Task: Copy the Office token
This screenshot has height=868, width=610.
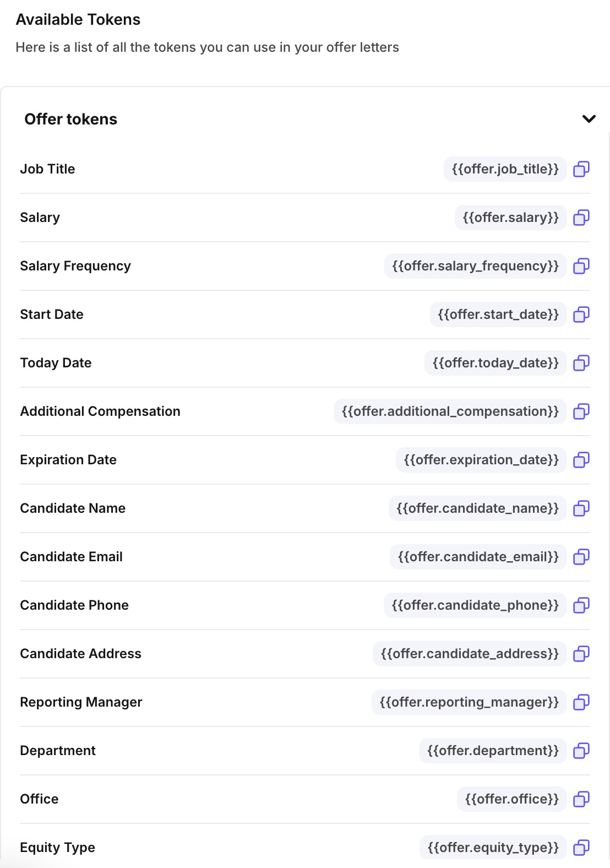Action: [581, 799]
